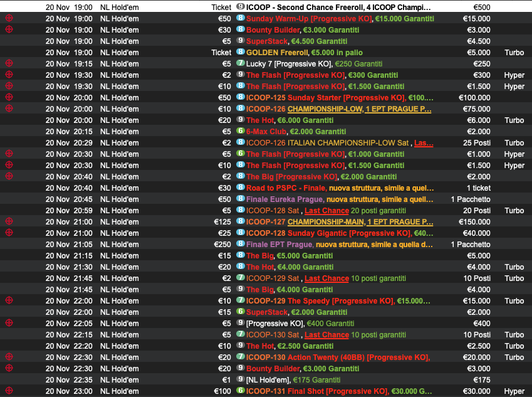Click the 1 ticket prize cell
Image resolution: width=532 pixels, height=397 pixels.
pyautogui.click(x=478, y=188)
